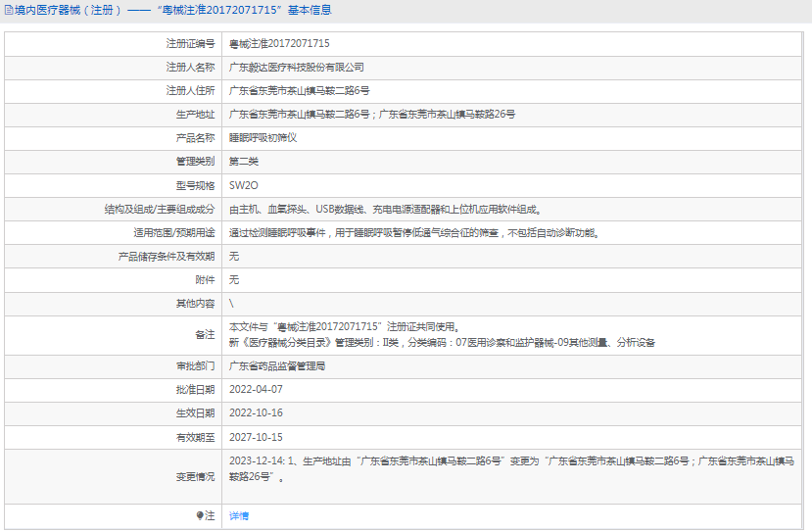Click the 附件 label
This screenshot has width=812, height=532.
[x=205, y=280]
